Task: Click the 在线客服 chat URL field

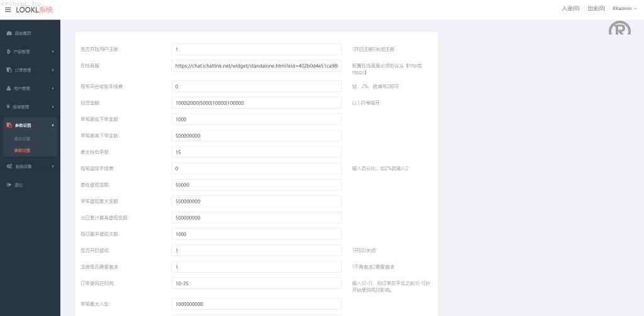Action: pyautogui.click(x=256, y=66)
